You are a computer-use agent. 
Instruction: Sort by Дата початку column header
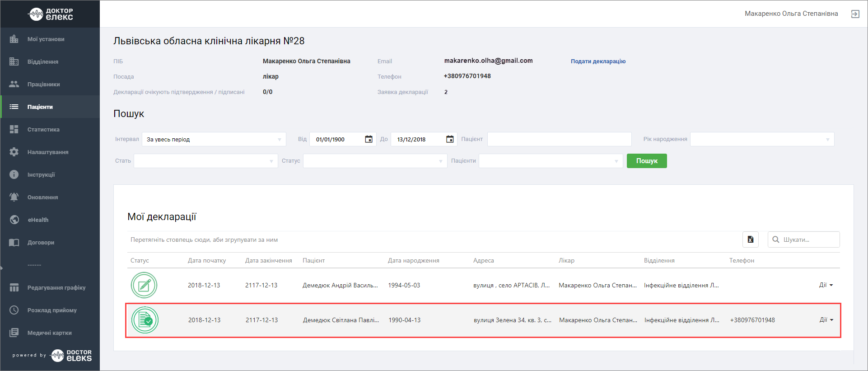coord(207,260)
